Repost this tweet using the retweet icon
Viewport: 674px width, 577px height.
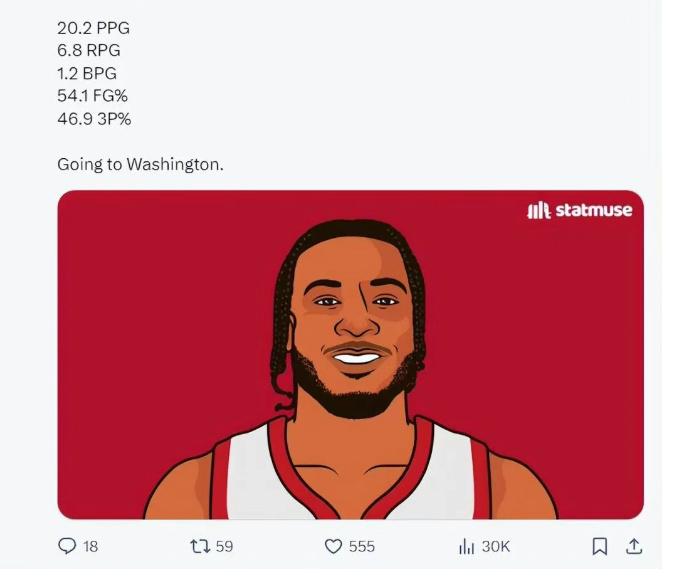(x=198, y=546)
